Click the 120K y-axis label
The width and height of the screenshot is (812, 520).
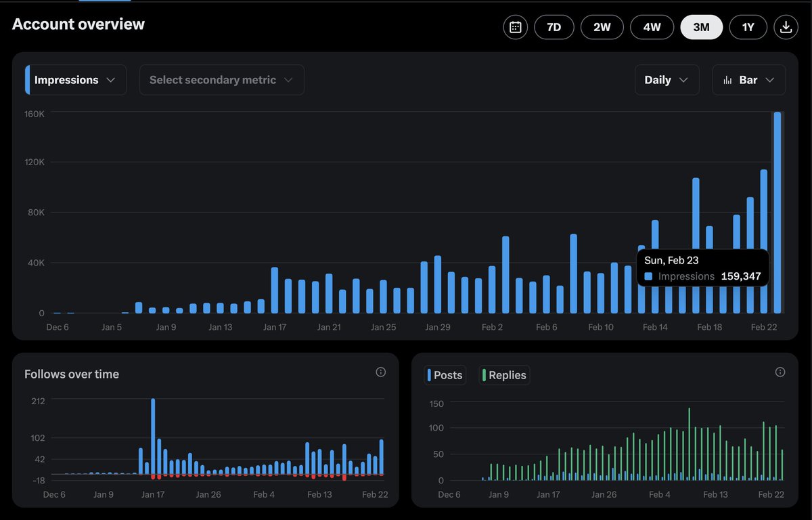click(x=34, y=162)
